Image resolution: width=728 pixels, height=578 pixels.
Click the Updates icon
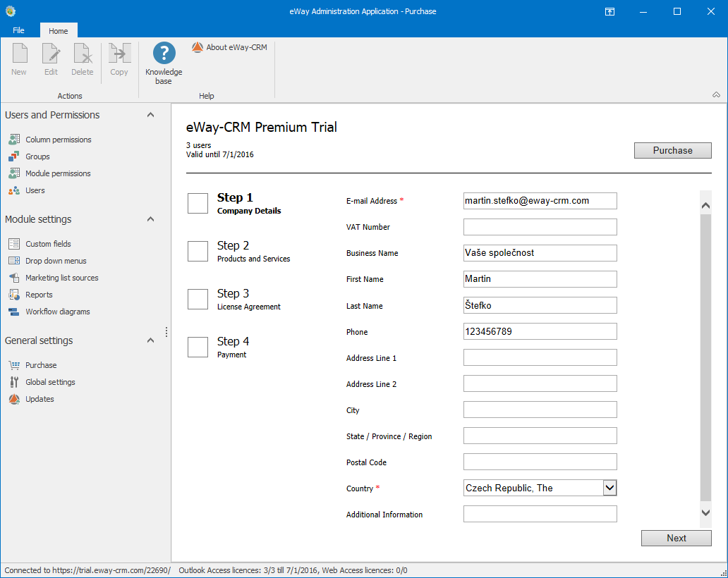(14, 399)
